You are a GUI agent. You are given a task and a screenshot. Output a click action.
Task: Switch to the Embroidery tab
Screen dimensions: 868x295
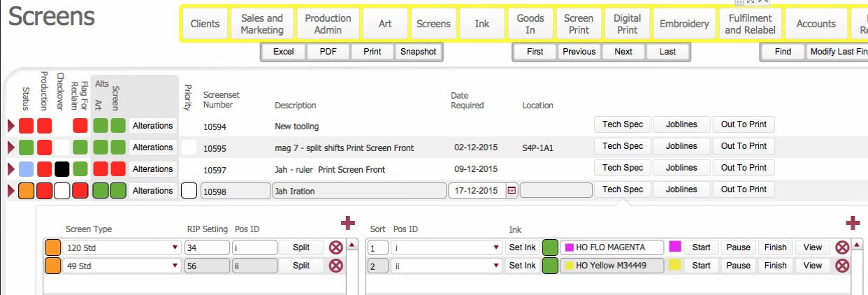[684, 24]
